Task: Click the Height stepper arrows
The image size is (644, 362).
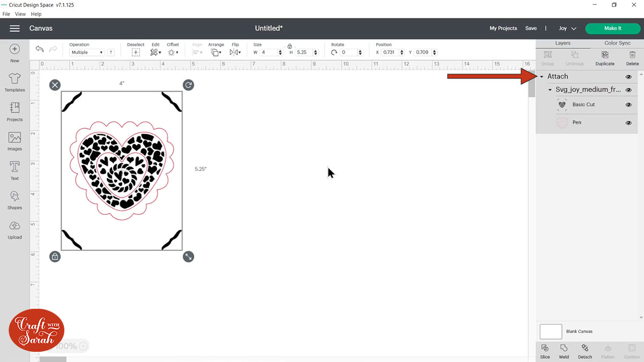Action: click(315, 53)
